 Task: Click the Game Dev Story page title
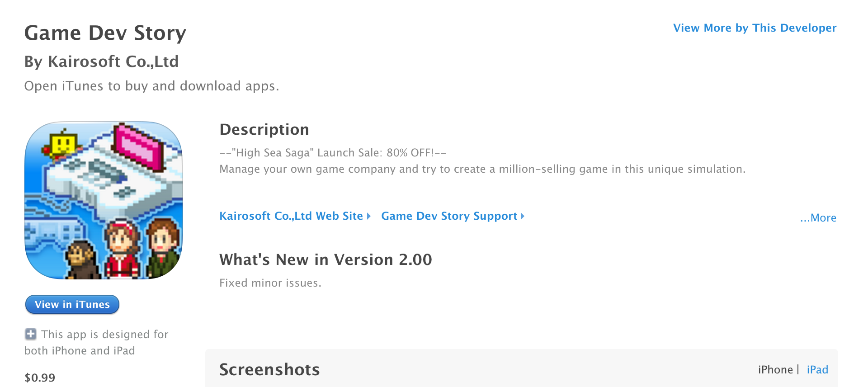coord(106,33)
